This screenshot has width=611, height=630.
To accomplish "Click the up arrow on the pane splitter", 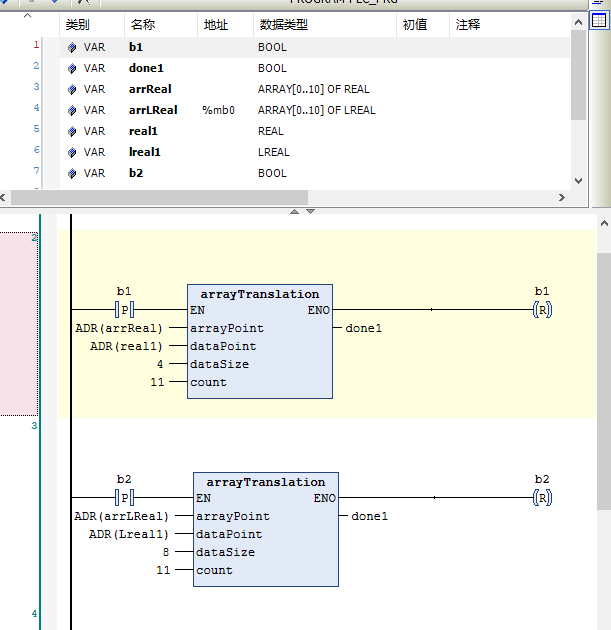I will (x=294, y=211).
